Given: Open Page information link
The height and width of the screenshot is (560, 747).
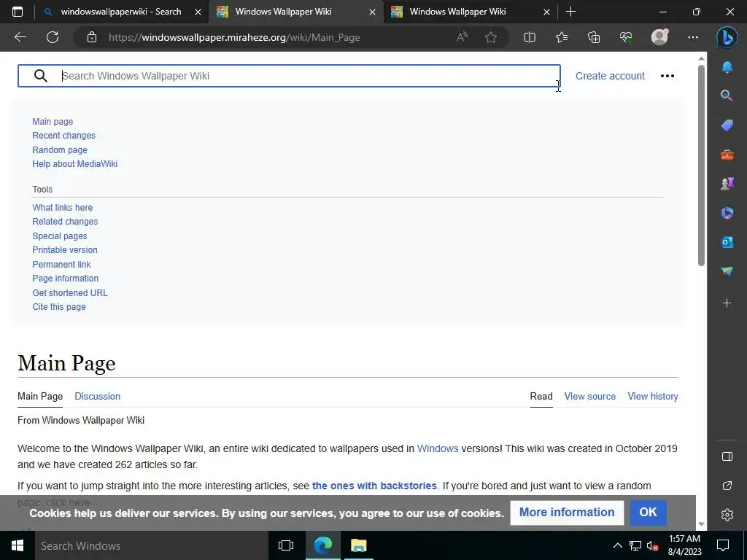Looking at the screenshot, I should click(x=65, y=279).
